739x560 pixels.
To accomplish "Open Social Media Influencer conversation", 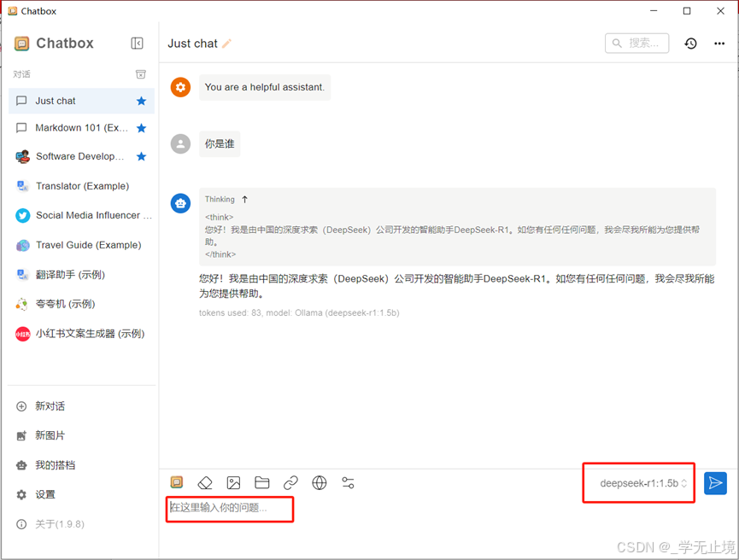I will (81, 215).
